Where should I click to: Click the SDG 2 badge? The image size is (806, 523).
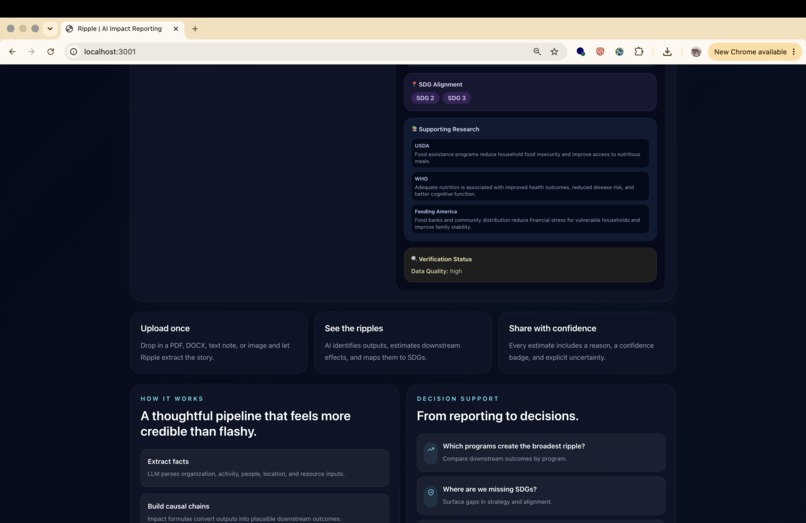[425, 98]
